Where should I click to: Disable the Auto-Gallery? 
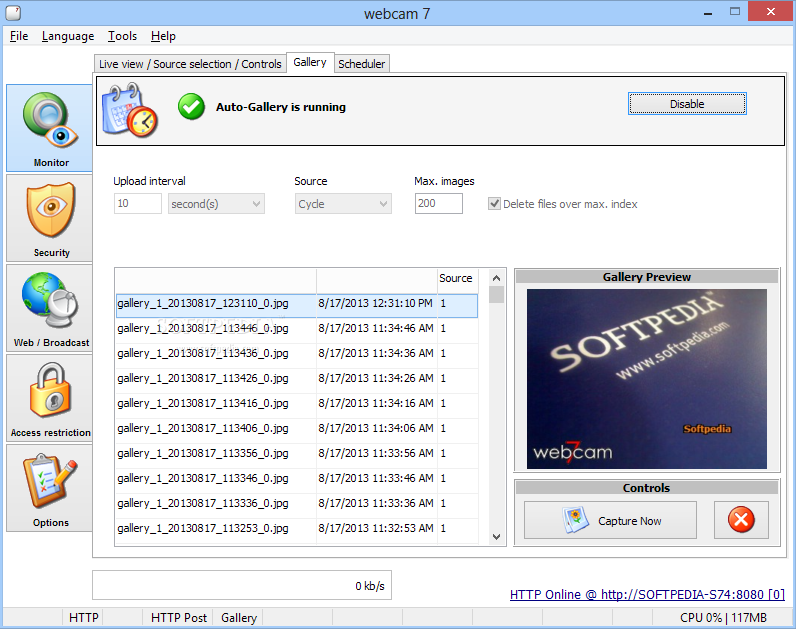click(x=687, y=104)
